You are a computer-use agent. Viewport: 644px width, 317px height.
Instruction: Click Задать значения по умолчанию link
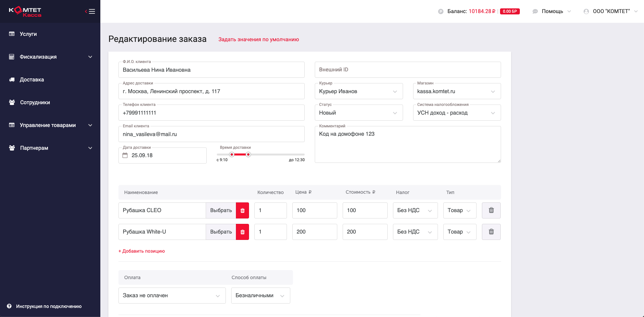coord(258,40)
